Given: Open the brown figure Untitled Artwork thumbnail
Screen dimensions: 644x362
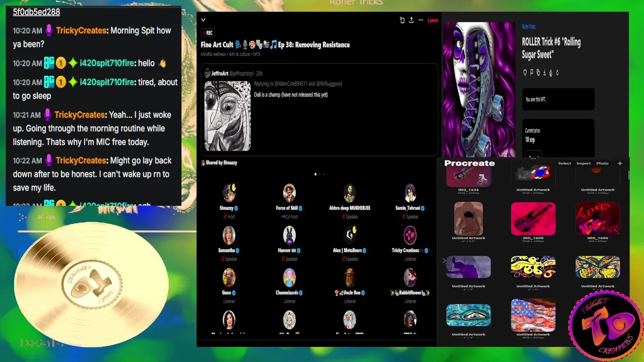Looking at the screenshot, I should point(468,219).
